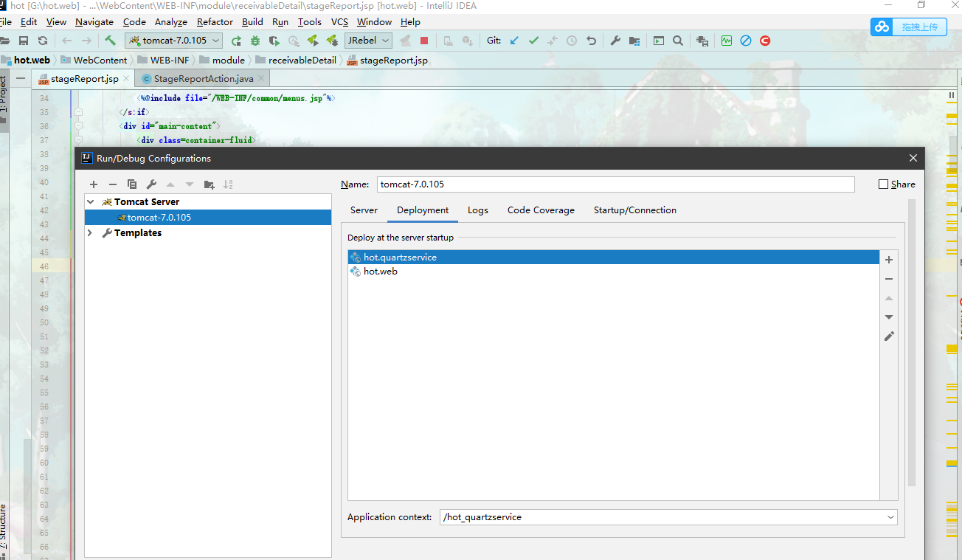
Task: Open the Tools menu
Action: (309, 22)
